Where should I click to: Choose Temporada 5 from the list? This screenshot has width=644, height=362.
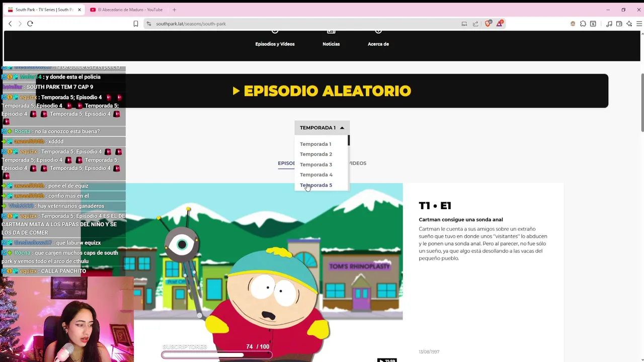point(316,185)
